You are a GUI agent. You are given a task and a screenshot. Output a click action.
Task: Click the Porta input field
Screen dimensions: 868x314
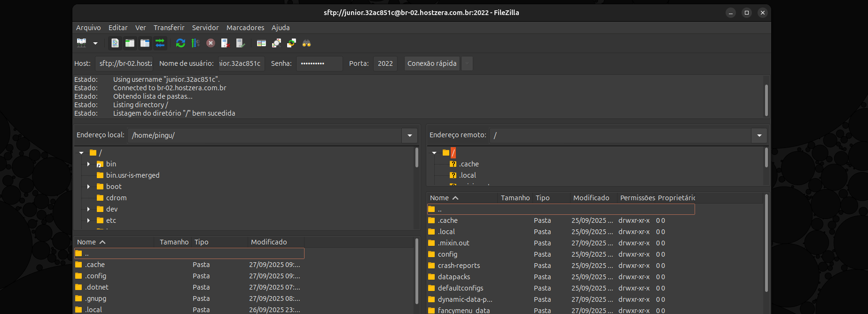point(385,63)
